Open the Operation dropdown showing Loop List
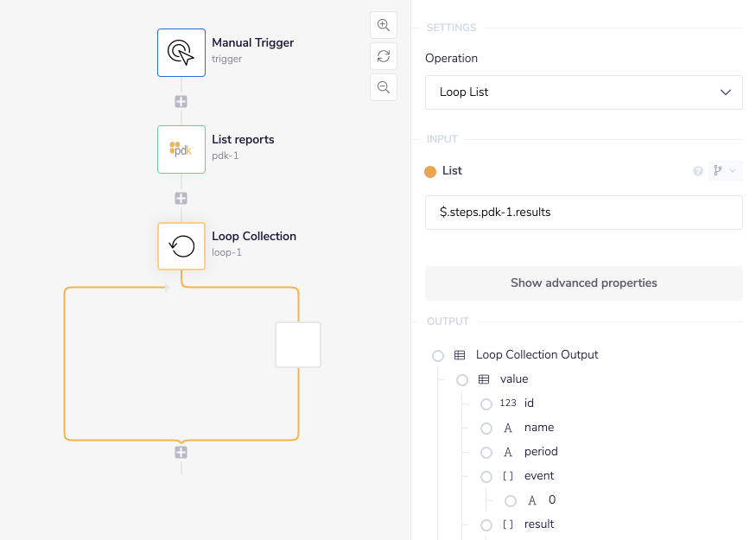Viewport: 756px width, 540px height. 583,92
